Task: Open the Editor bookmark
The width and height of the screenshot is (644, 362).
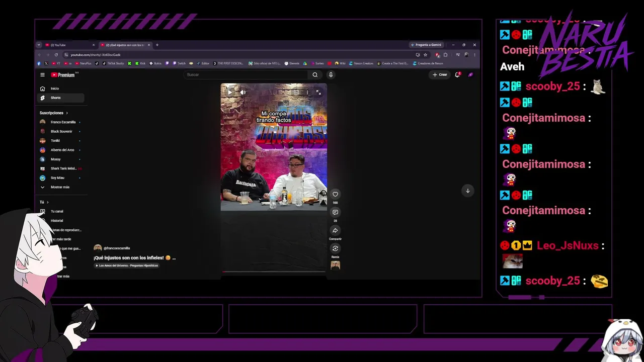Action: pos(203,63)
